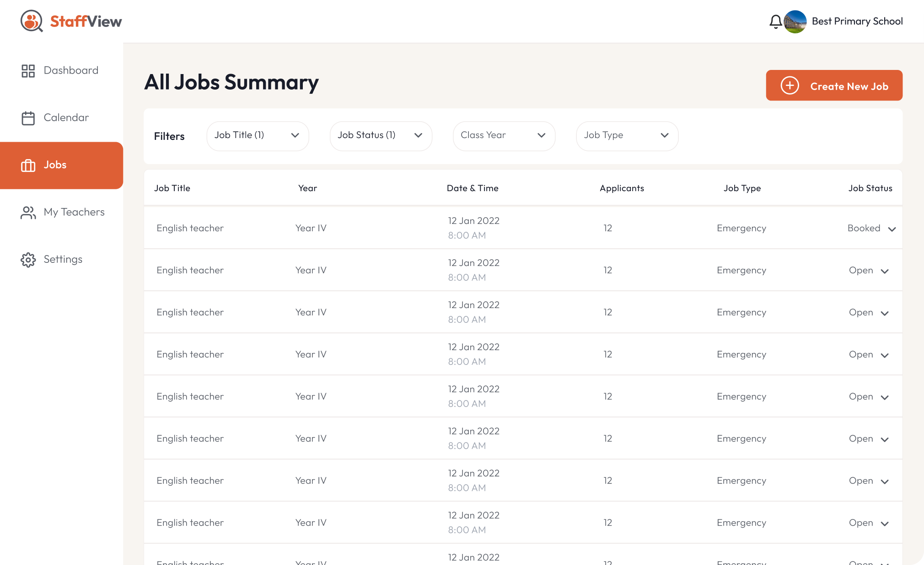Click the plus circle icon in Create New Job
Image resolution: width=924 pixels, height=565 pixels.
coord(790,85)
